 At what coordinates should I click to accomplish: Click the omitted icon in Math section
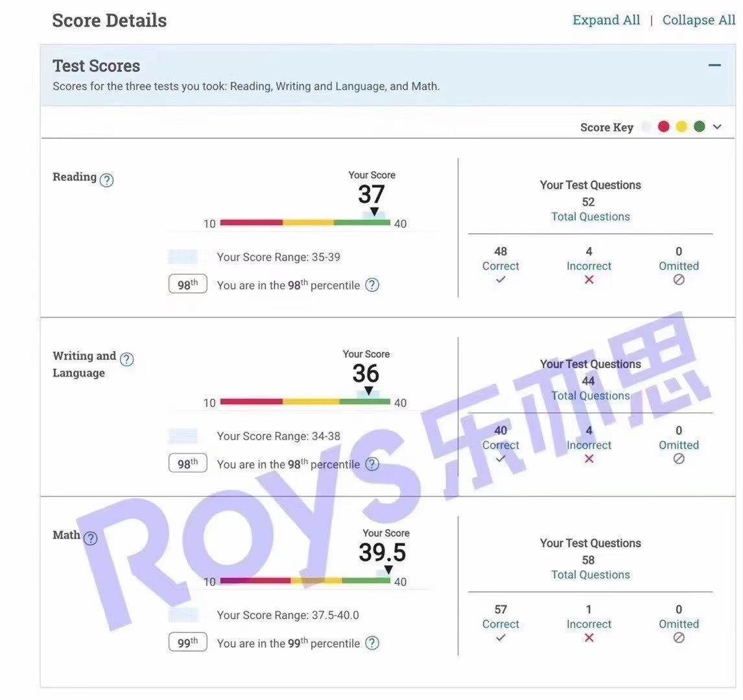679,638
